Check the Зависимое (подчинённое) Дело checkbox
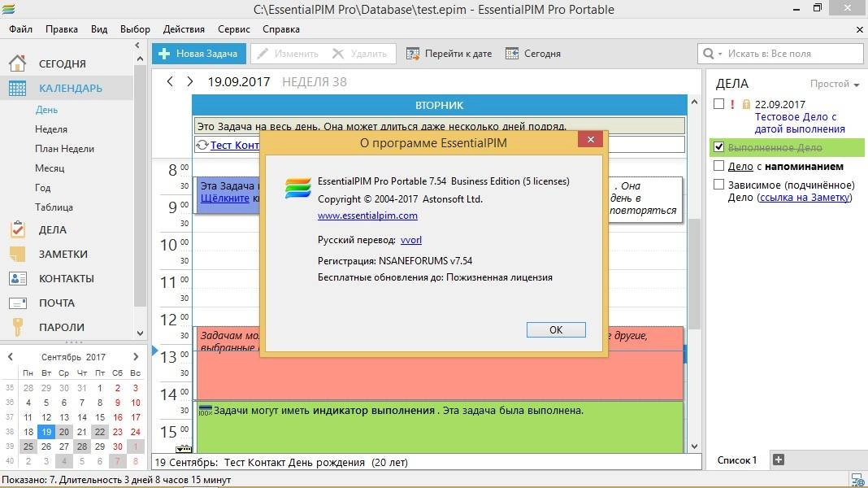 pos(718,185)
